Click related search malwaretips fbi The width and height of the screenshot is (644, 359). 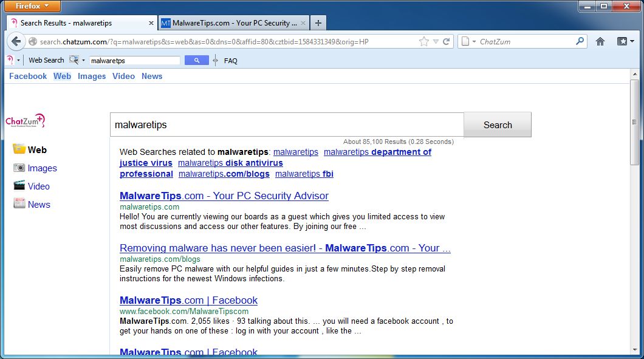[x=304, y=174]
